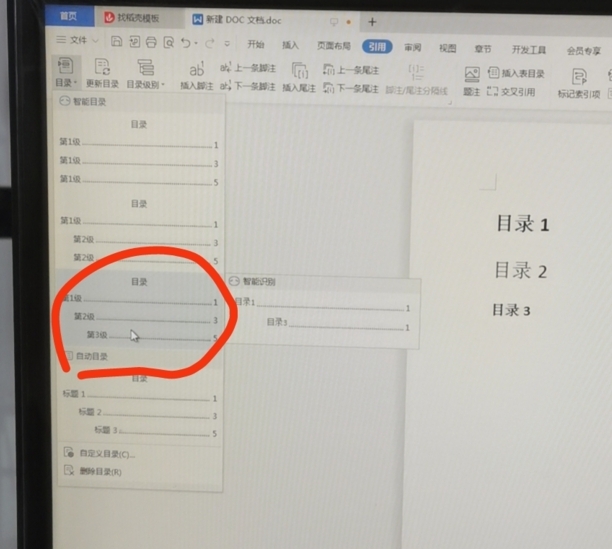Open the undo history dropdown arrow

[x=196, y=43]
